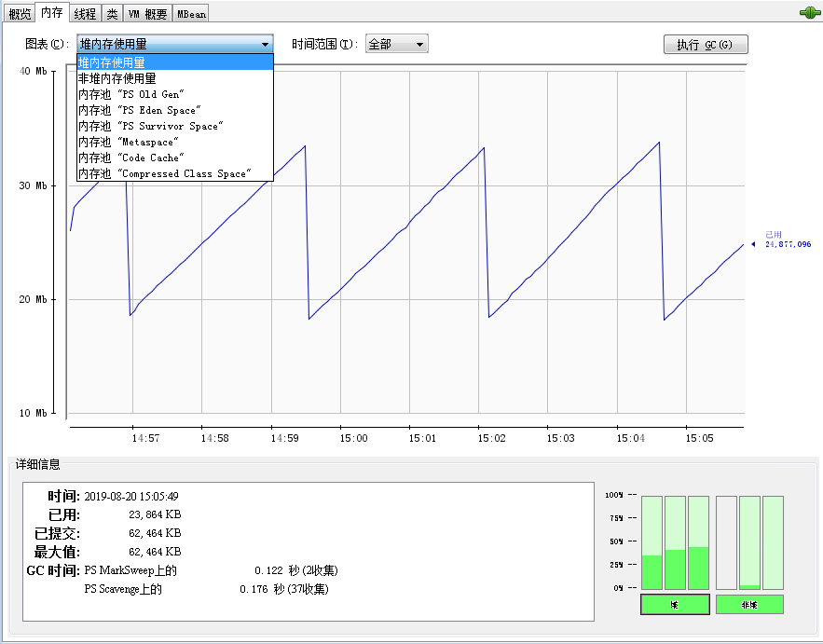Click the 2019-08-20 15:05:49 time value
This screenshot has width=823, height=644.
(131, 496)
